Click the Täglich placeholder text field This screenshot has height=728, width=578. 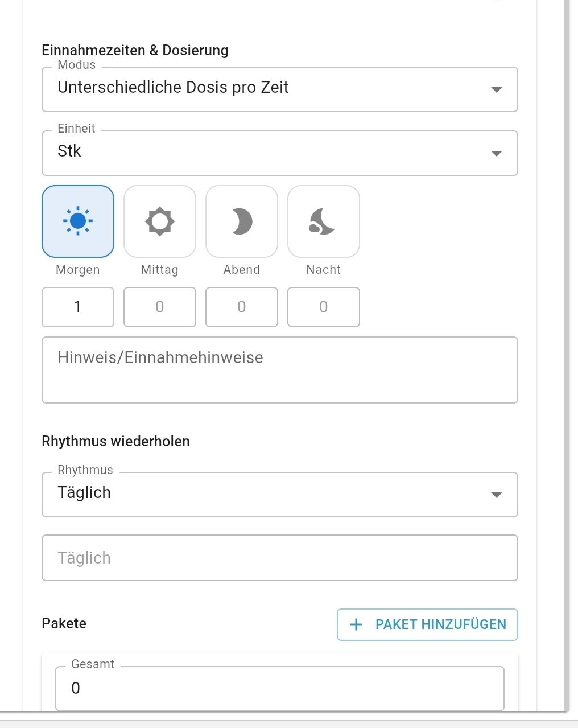(x=279, y=558)
